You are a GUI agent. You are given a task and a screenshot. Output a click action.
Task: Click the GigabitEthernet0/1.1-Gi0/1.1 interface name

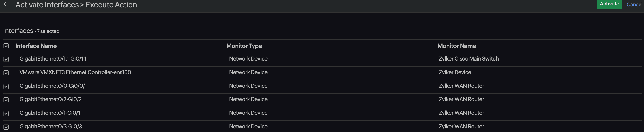tap(53, 59)
